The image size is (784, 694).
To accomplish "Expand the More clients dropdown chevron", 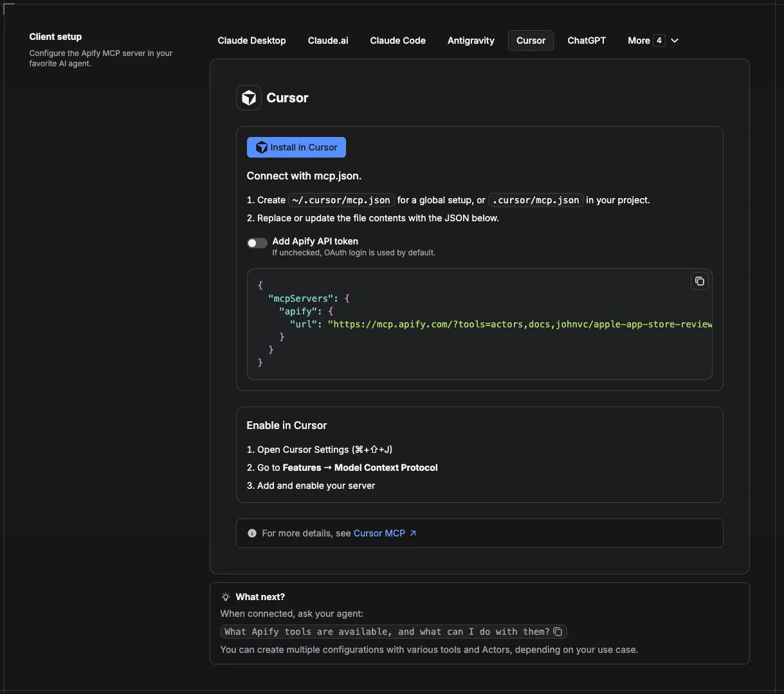I will point(675,41).
